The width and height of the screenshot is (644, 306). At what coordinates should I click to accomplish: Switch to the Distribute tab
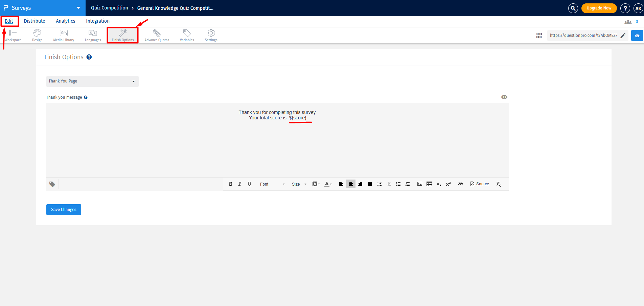[34, 21]
